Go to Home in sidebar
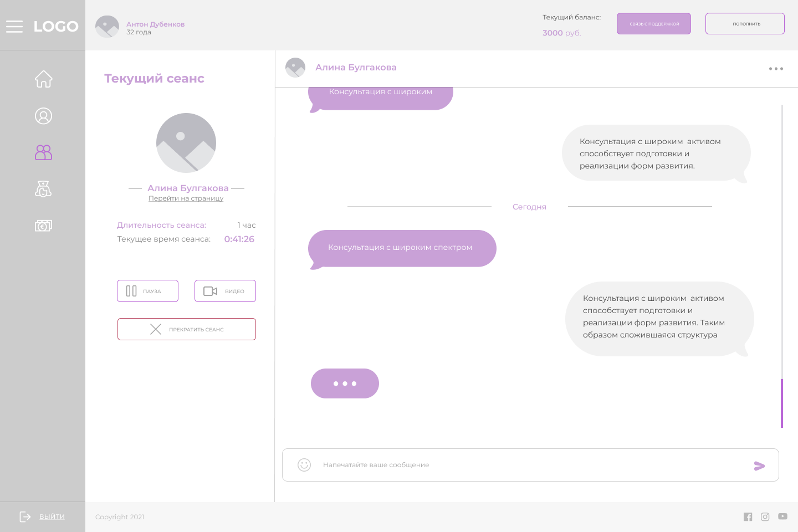Viewport: 798px width, 532px height. click(43, 79)
